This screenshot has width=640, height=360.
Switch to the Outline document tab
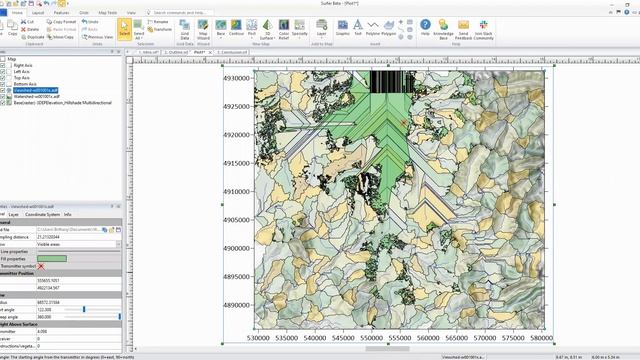coord(176,52)
